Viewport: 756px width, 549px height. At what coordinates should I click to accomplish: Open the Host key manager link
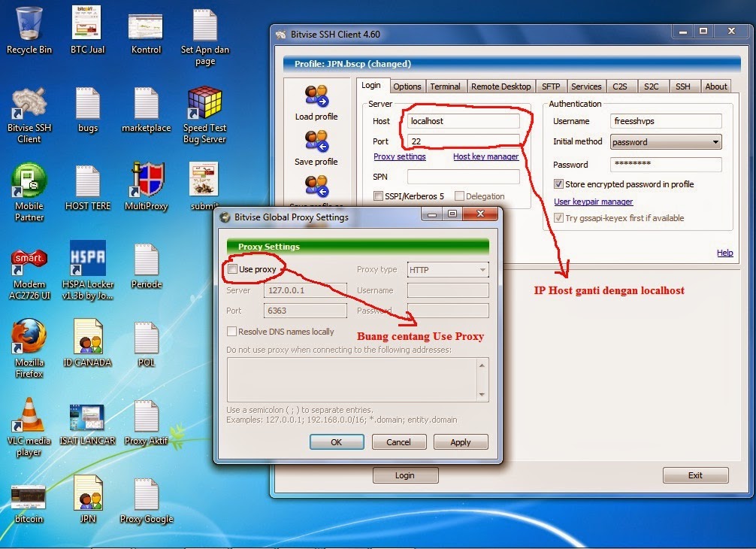coord(486,156)
